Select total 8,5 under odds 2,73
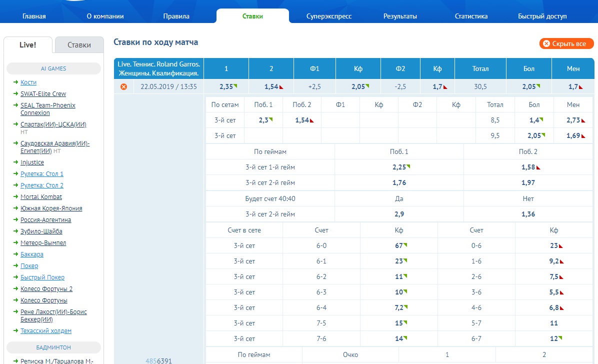Image resolution: width=598 pixels, height=364 pixels. pyautogui.click(x=573, y=120)
